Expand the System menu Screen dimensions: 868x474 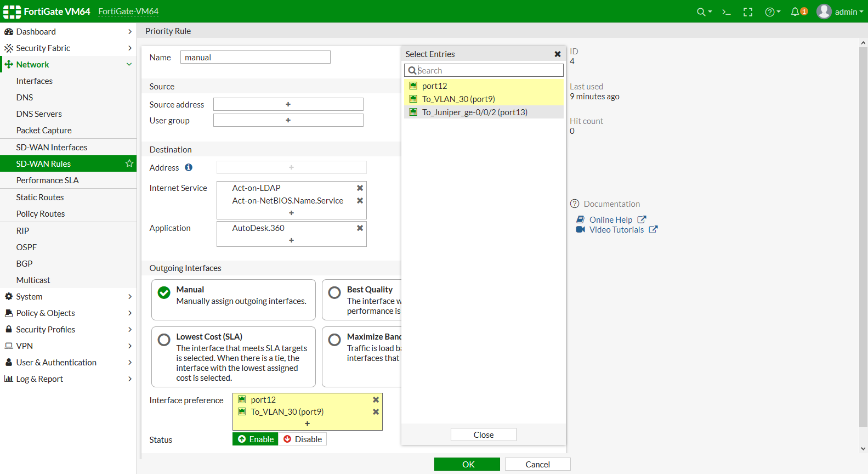[68, 297]
